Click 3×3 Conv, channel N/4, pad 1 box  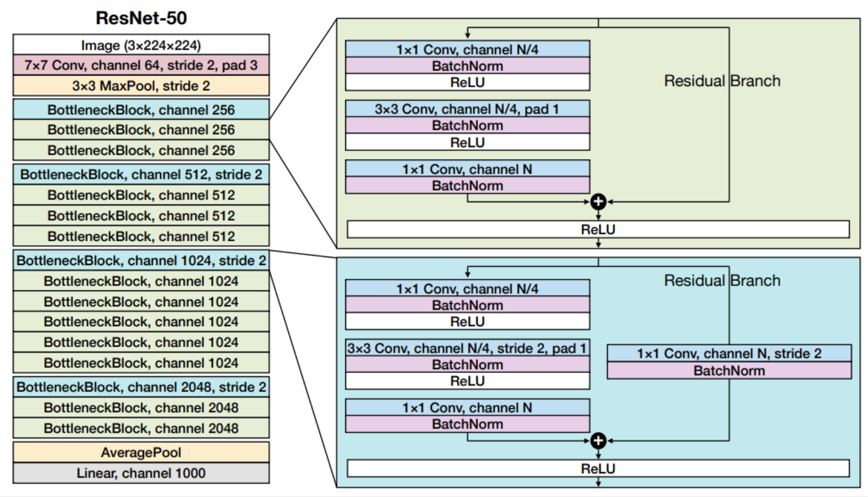point(468,109)
